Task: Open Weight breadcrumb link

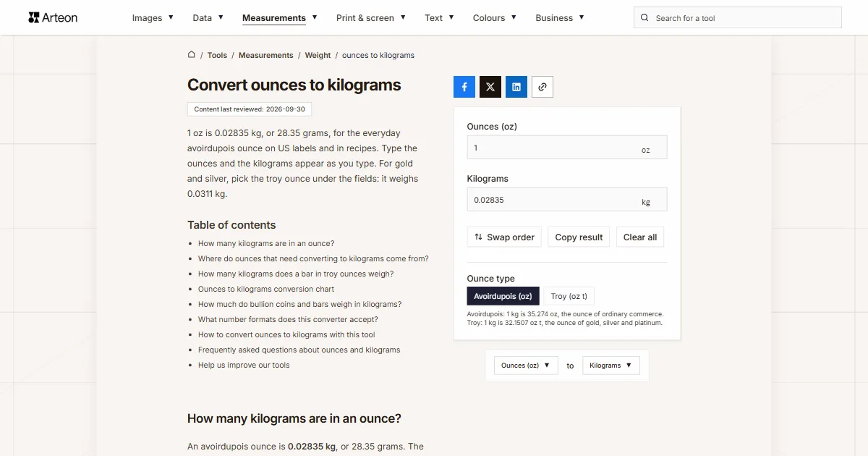Action: [x=318, y=55]
